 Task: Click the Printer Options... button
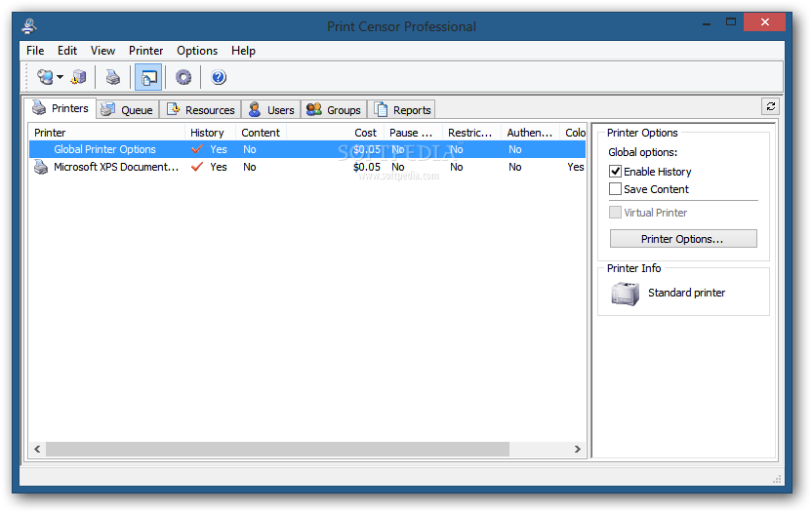point(683,239)
